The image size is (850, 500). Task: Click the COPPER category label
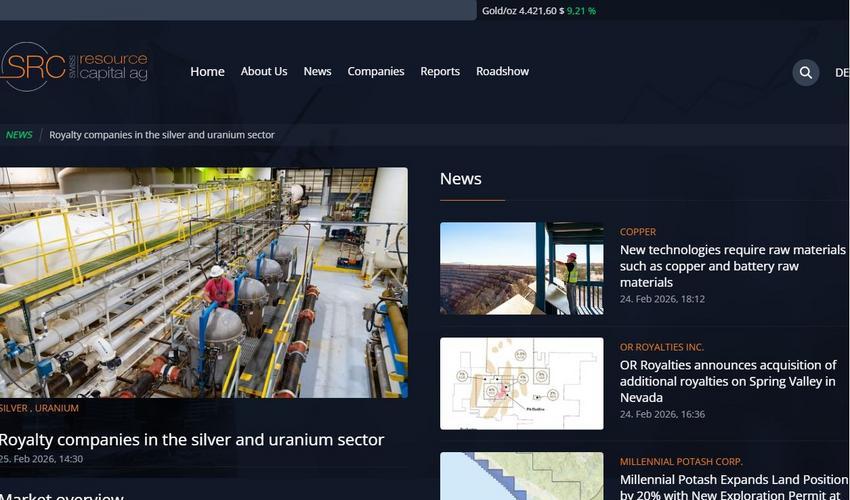[x=638, y=232]
